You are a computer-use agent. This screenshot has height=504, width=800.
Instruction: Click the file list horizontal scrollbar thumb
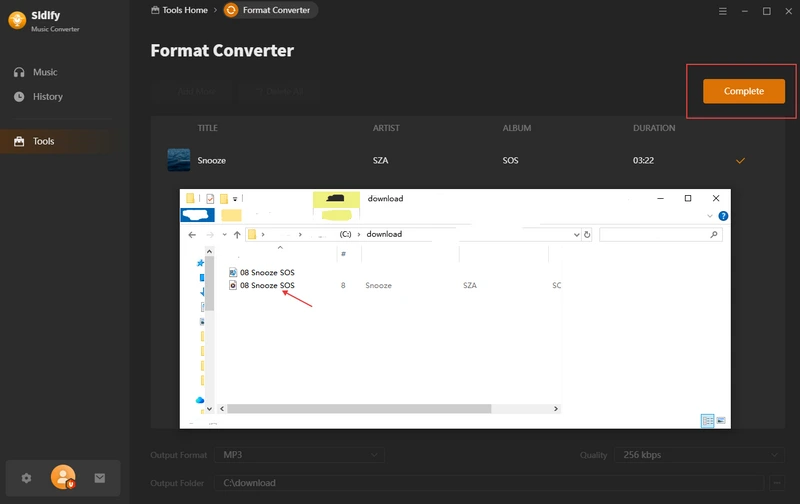pyautogui.click(x=359, y=409)
